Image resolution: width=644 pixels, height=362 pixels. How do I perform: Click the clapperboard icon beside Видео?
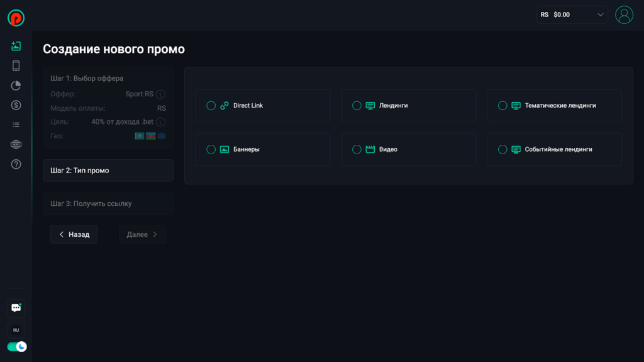[370, 149]
